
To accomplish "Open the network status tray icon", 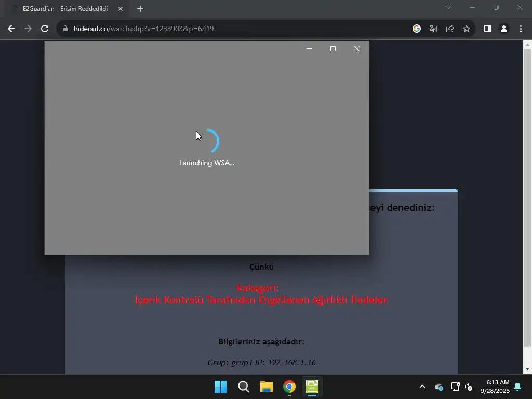I will (455, 387).
